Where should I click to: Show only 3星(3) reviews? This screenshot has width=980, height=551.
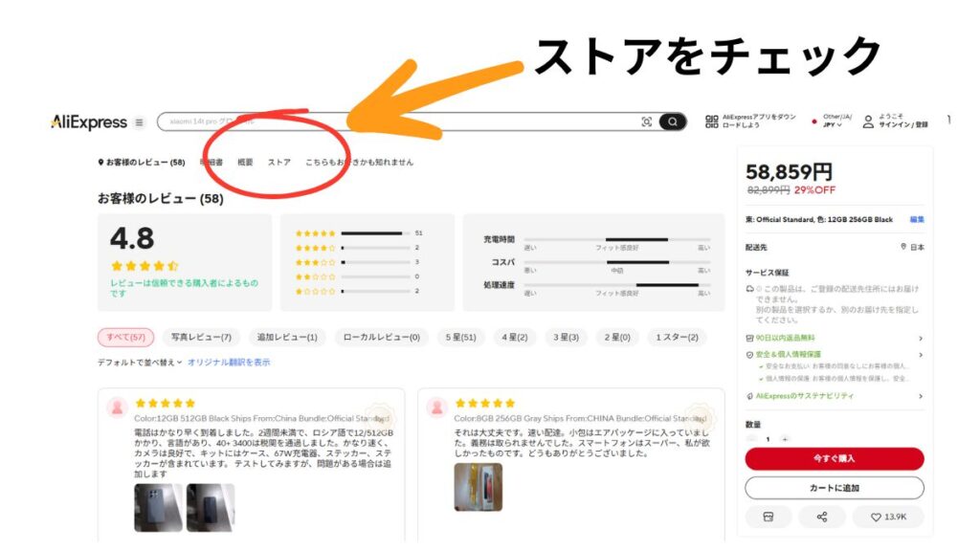[566, 338]
